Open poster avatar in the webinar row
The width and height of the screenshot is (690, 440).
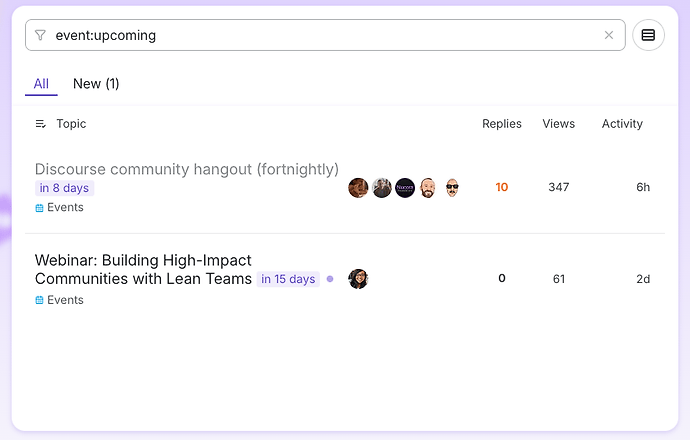click(x=358, y=279)
